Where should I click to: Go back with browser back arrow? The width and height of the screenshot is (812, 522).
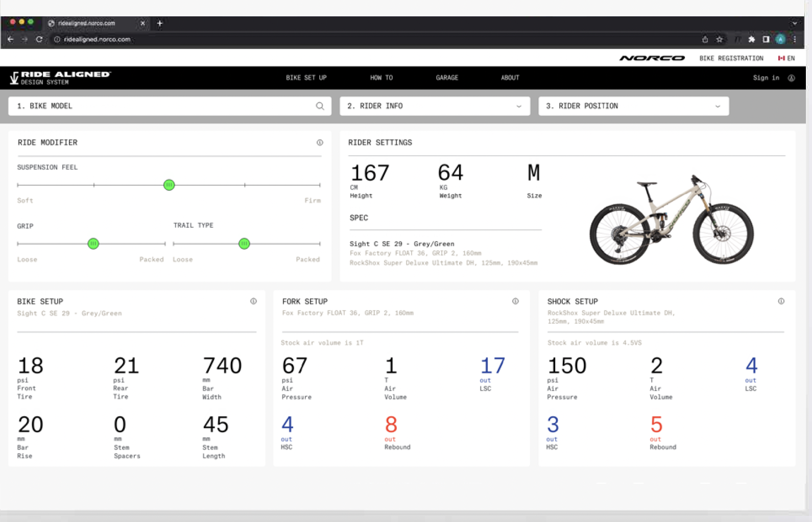coord(11,39)
